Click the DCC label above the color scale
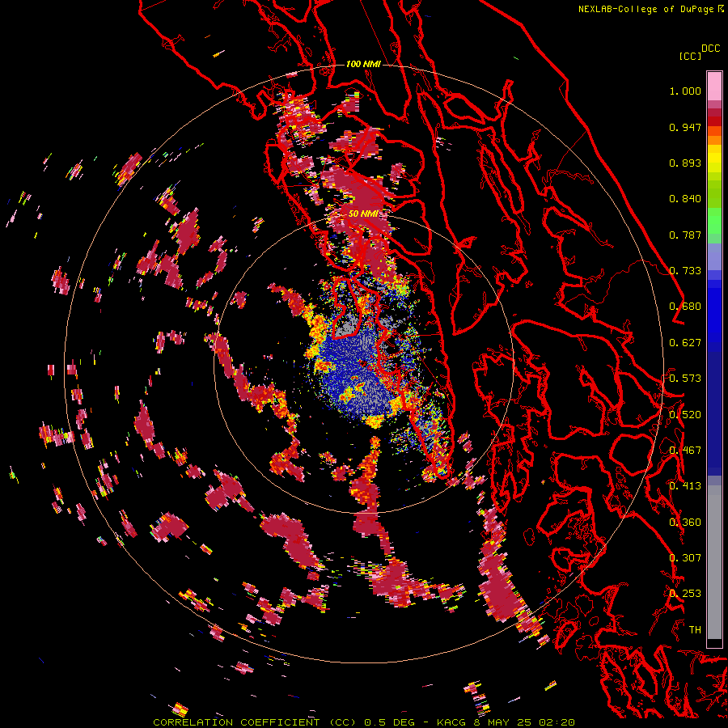This screenshot has width=728, height=728. point(711,49)
